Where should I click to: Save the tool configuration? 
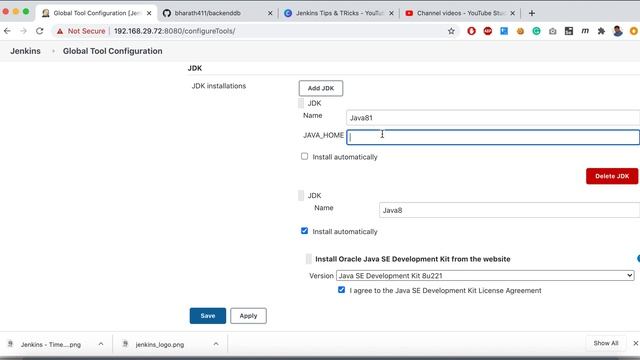tap(208, 316)
